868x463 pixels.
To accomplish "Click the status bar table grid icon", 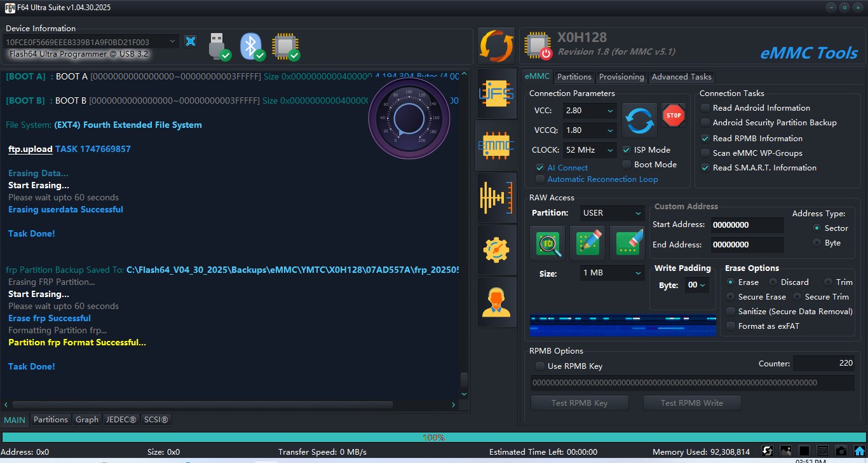I will pyautogui.click(x=822, y=451).
